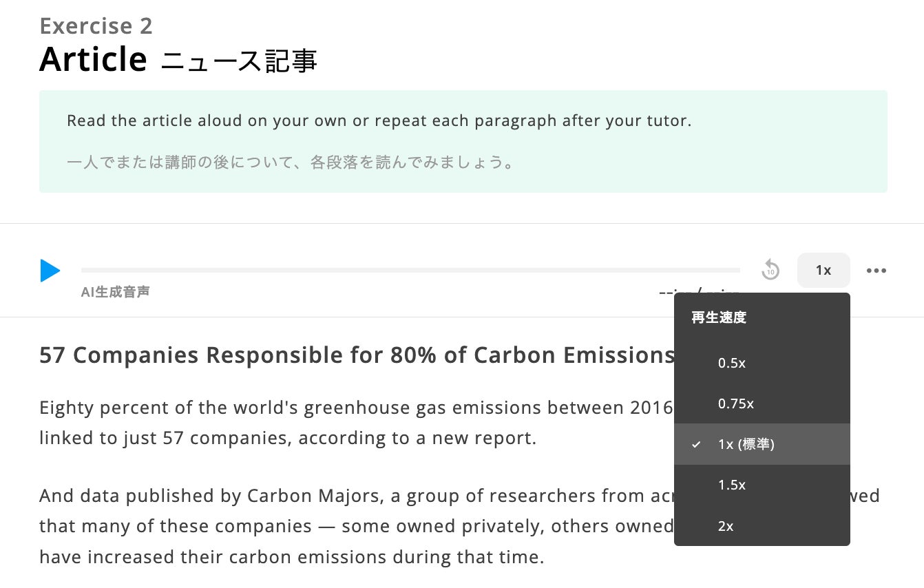The image size is (924, 588).
Task: Click the English read-aloud instruction text
Action: click(379, 121)
